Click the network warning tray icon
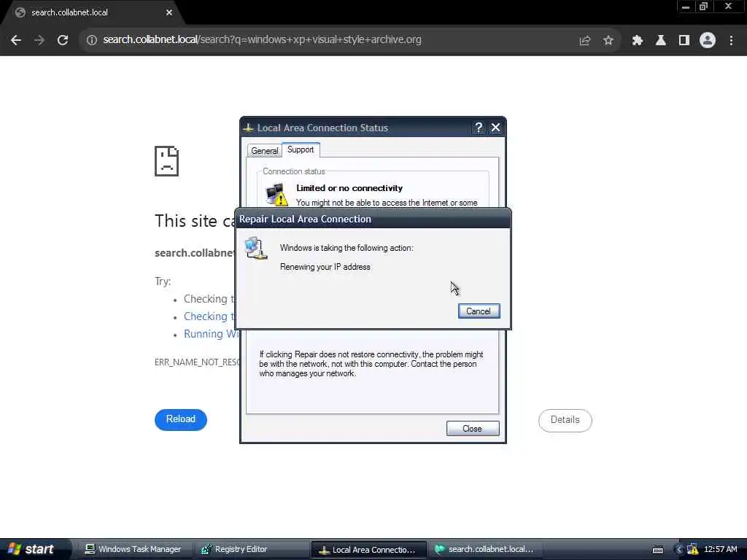Image resolution: width=747 pixels, height=560 pixels. 693,550
